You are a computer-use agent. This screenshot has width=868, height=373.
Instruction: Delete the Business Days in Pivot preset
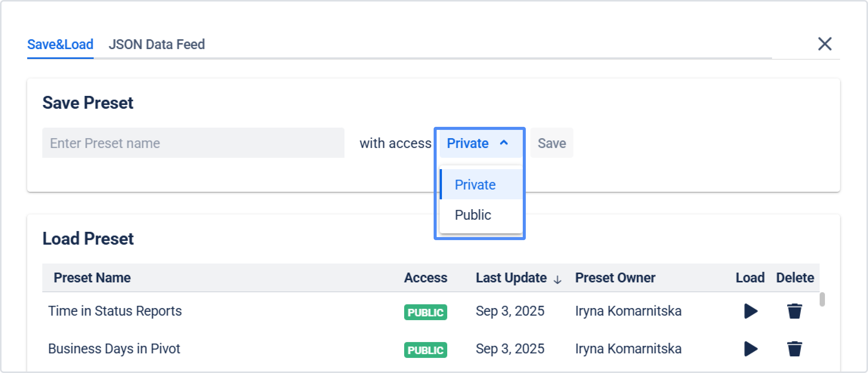794,348
